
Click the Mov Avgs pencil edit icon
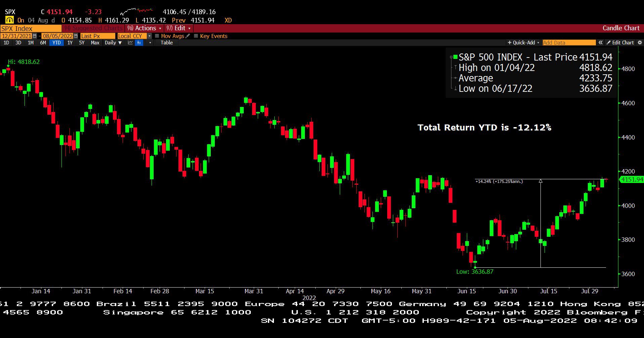[x=188, y=36]
